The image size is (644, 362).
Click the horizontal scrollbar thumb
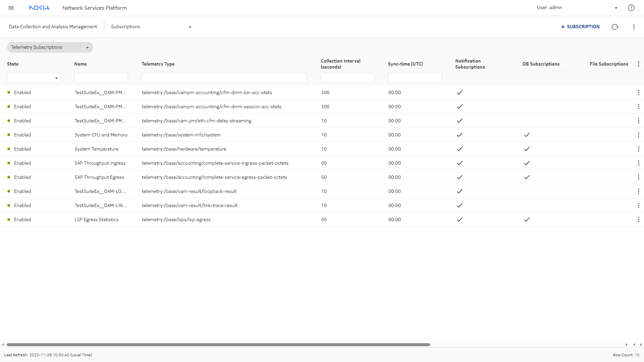point(218,345)
